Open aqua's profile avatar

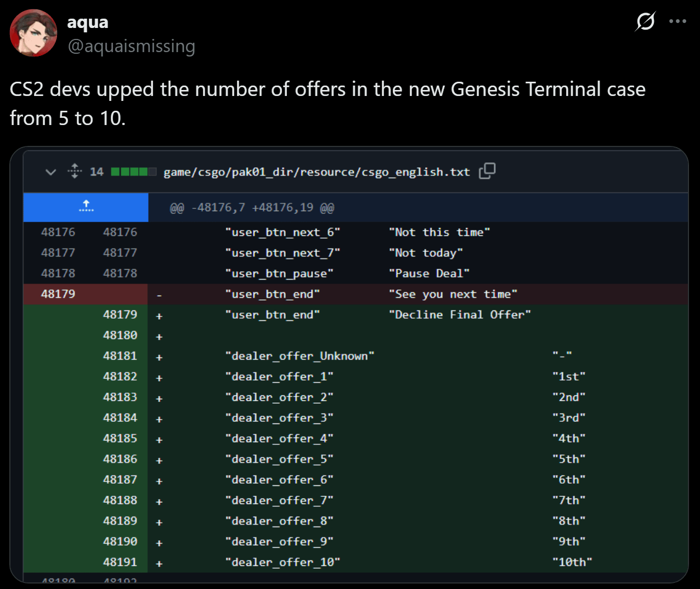(33, 33)
